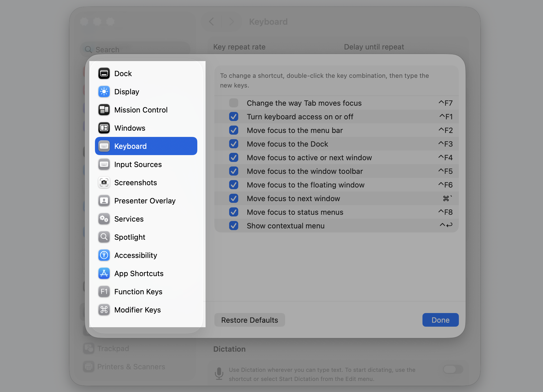Uncheck Turn keyboard access on or off
The image size is (543, 392).
coord(234,116)
